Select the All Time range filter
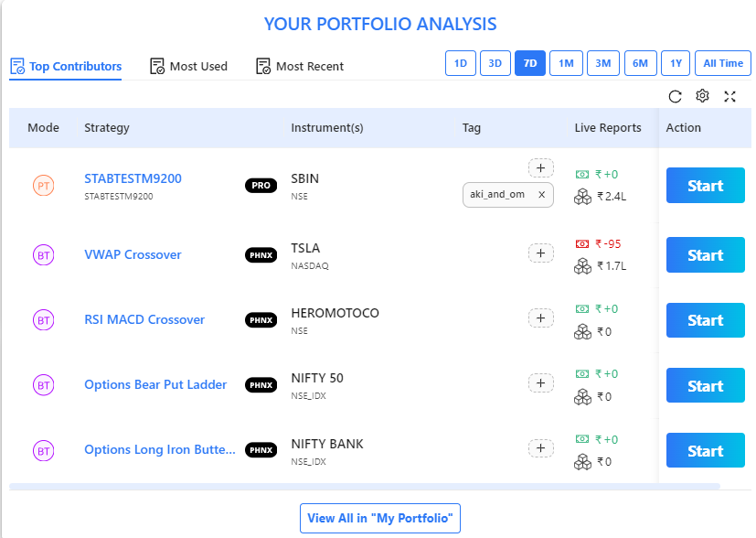The width and height of the screenshot is (756, 538). pos(723,63)
